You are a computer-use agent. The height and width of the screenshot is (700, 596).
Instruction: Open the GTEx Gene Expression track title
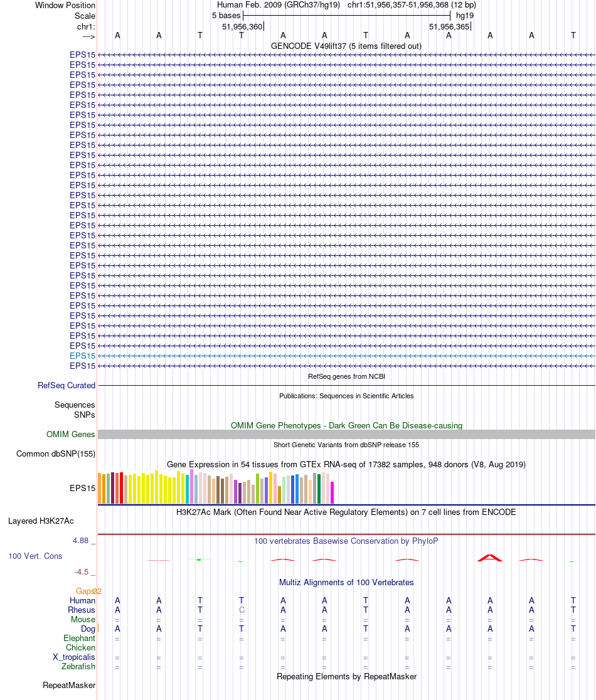coord(346,464)
